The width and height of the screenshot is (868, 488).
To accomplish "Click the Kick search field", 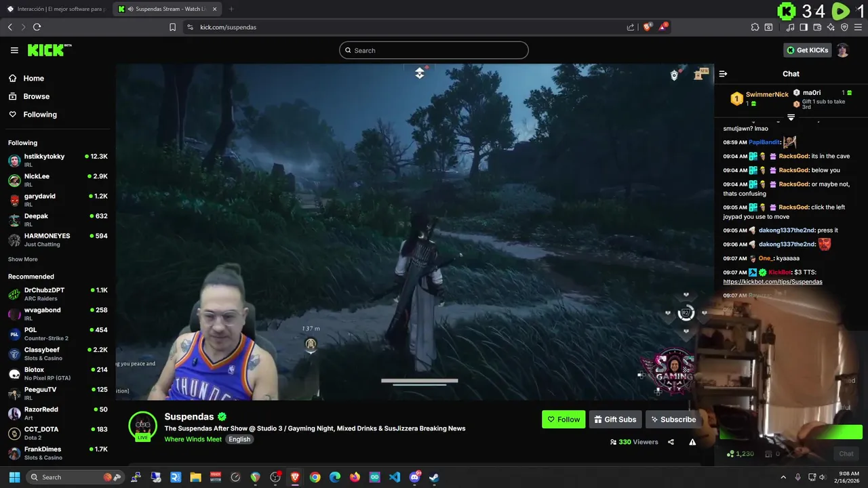I will click(434, 50).
